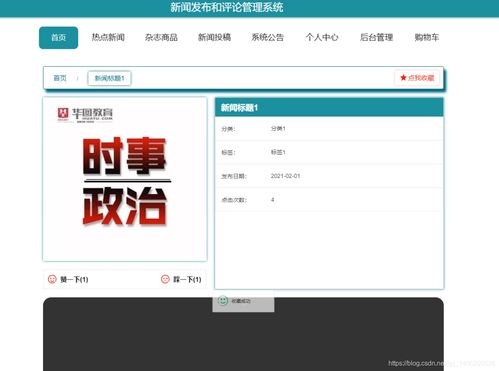Open the 首页 navigation tab
Image resolution: width=499 pixels, height=371 pixels.
point(58,38)
